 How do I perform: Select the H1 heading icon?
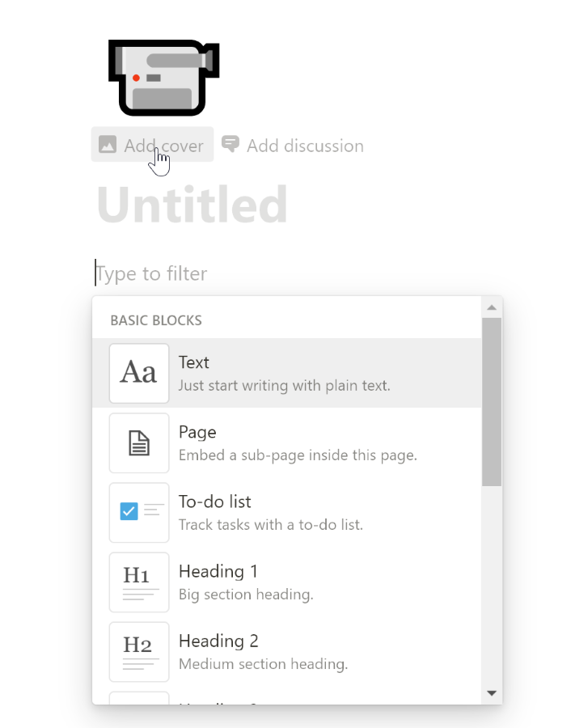[139, 582]
